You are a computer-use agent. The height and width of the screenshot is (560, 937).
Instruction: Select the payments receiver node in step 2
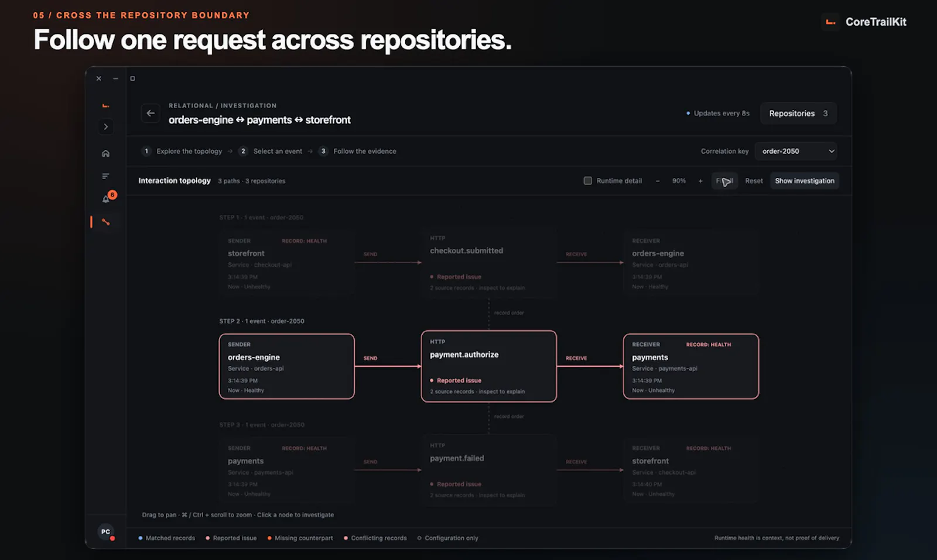(691, 366)
